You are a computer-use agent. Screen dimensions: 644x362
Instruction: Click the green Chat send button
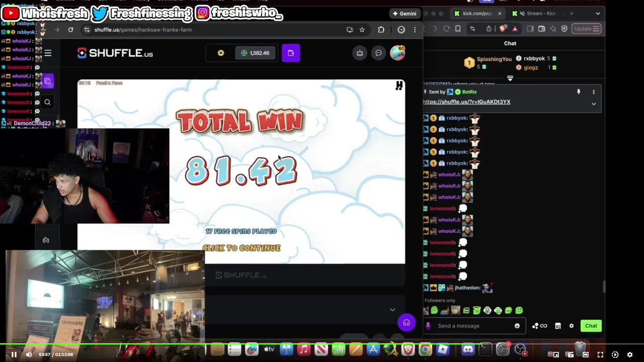point(591,326)
